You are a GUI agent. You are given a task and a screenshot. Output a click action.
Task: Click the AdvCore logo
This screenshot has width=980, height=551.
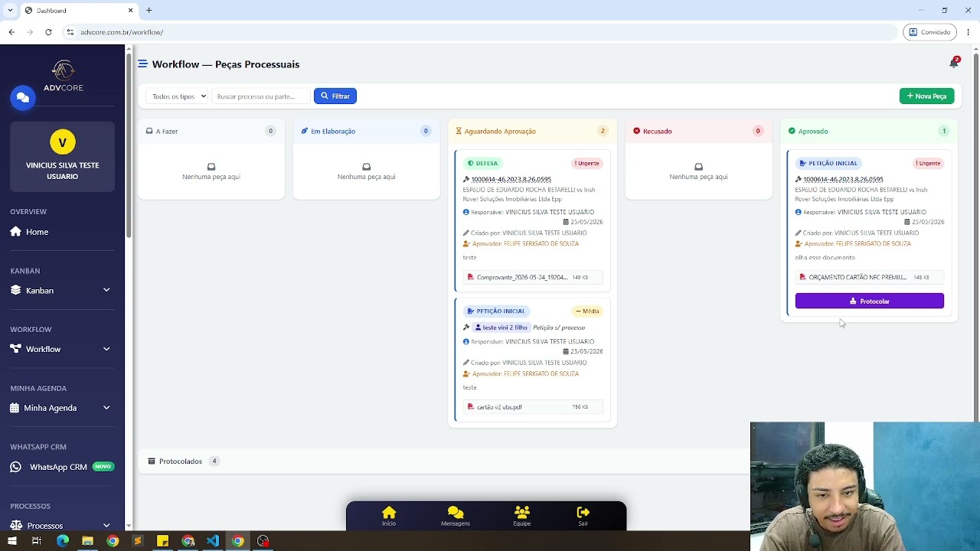point(63,77)
